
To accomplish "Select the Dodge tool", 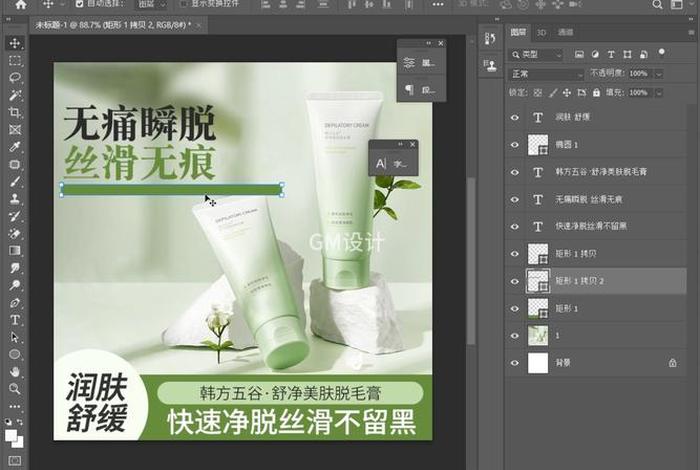I will (x=15, y=285).
